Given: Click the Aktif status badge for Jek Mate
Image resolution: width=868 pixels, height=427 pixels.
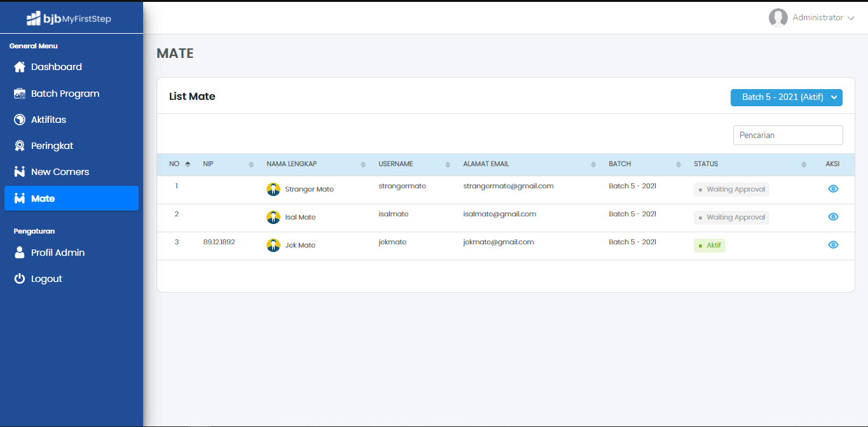Looking at the screenshot, I should click(x=710, y=246).
